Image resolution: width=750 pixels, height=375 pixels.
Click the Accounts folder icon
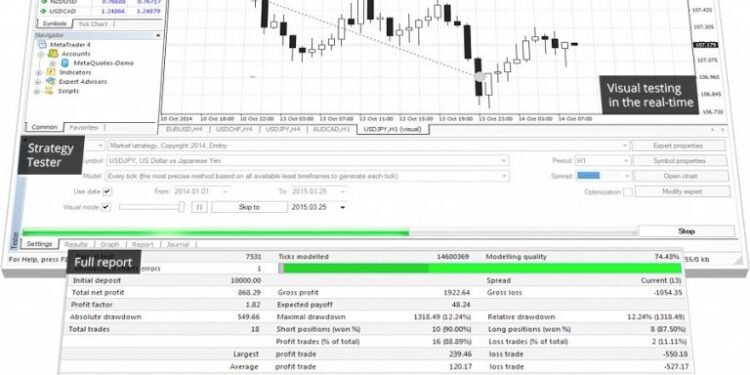(53, 54)
